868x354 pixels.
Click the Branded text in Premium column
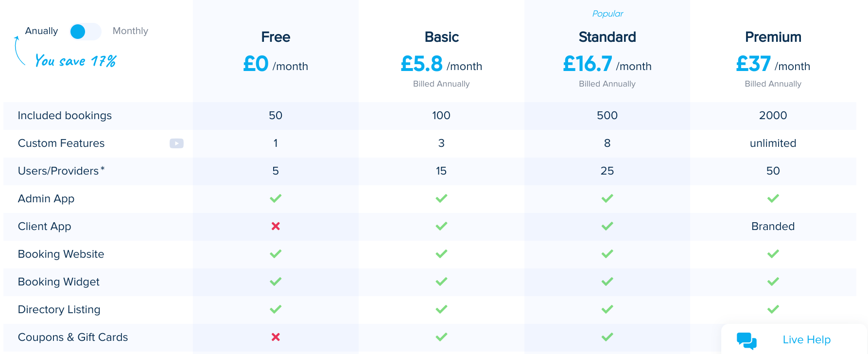(773, 226)
